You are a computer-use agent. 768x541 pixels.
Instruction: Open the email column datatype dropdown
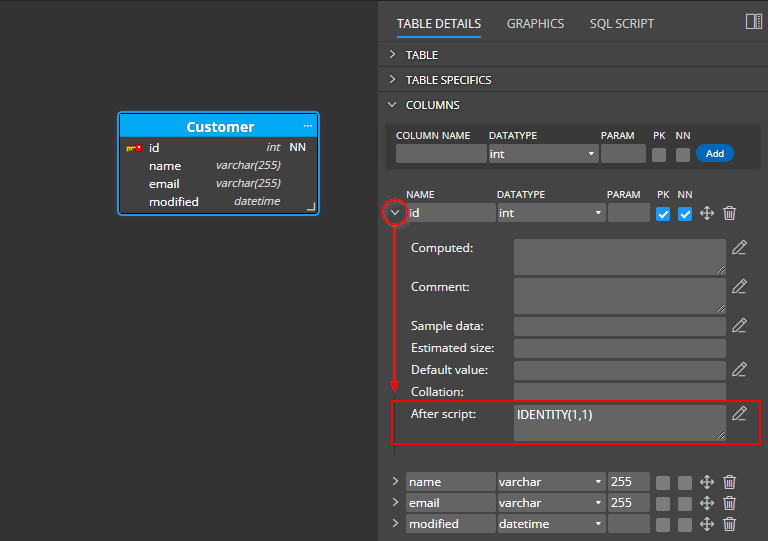pyautogui.click(x=551, y=503)
